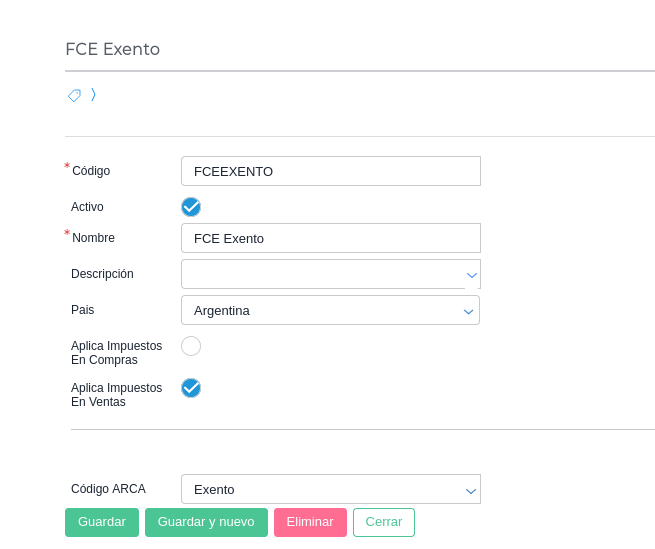
Task: Uncheck Aplica Impuestos En Ventas
Action: pos(191,388)
